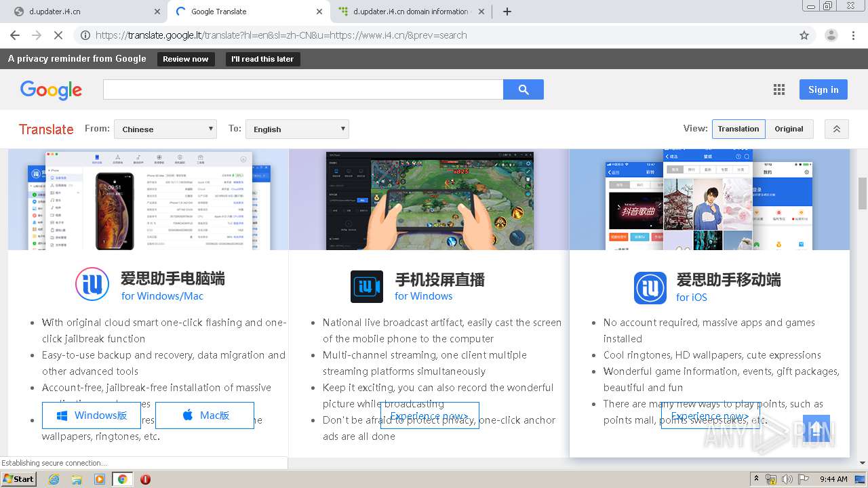Click the 爱思助手移动端 heading
This screenshot has height=488, width=868.
coord(728,279)
